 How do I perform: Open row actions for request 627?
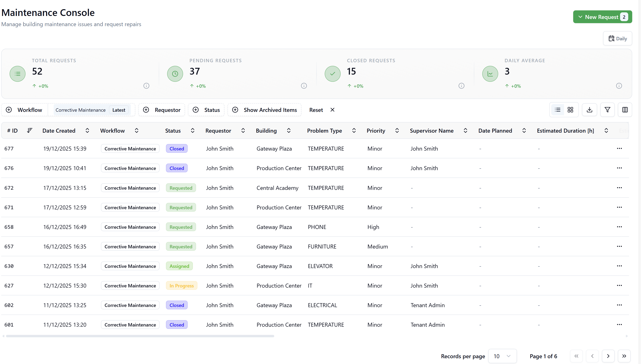(619, 285)
